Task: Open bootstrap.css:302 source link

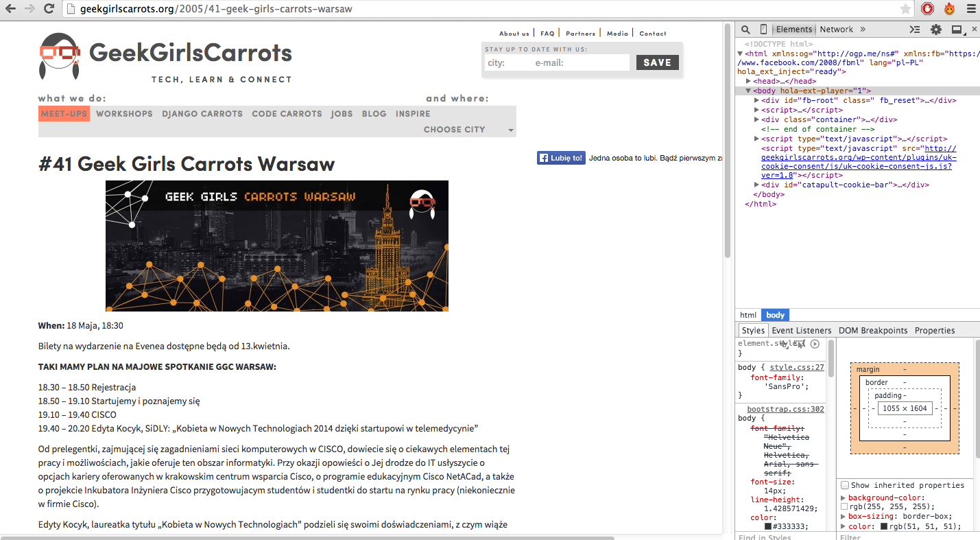Action: click(x=785, y=409)
